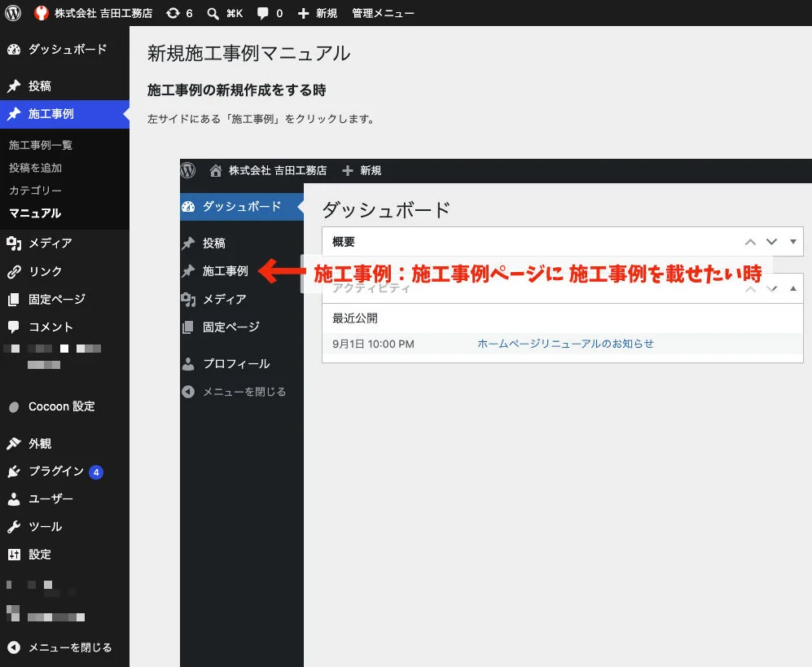This screenshot has width=812, height=667.
Task: Click the ダッシュボード gauge icon in sidebar
Action: 14,50
